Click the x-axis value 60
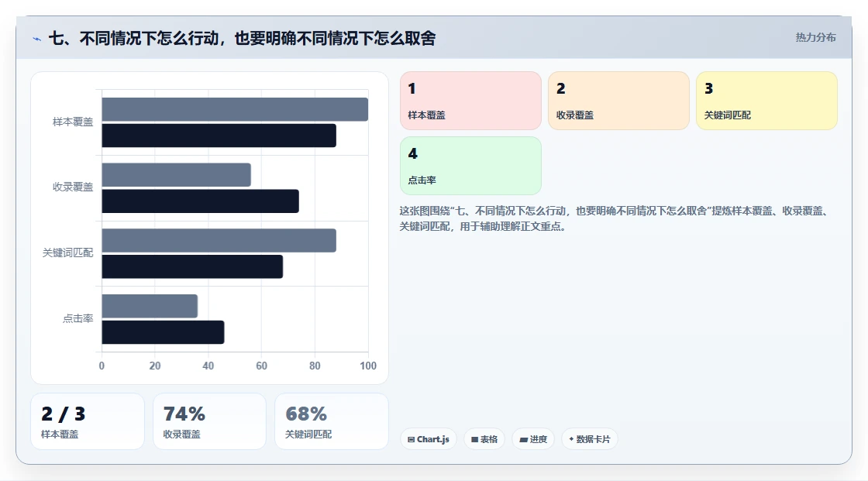Screen dimensions: 868x481 coord(261,366)
